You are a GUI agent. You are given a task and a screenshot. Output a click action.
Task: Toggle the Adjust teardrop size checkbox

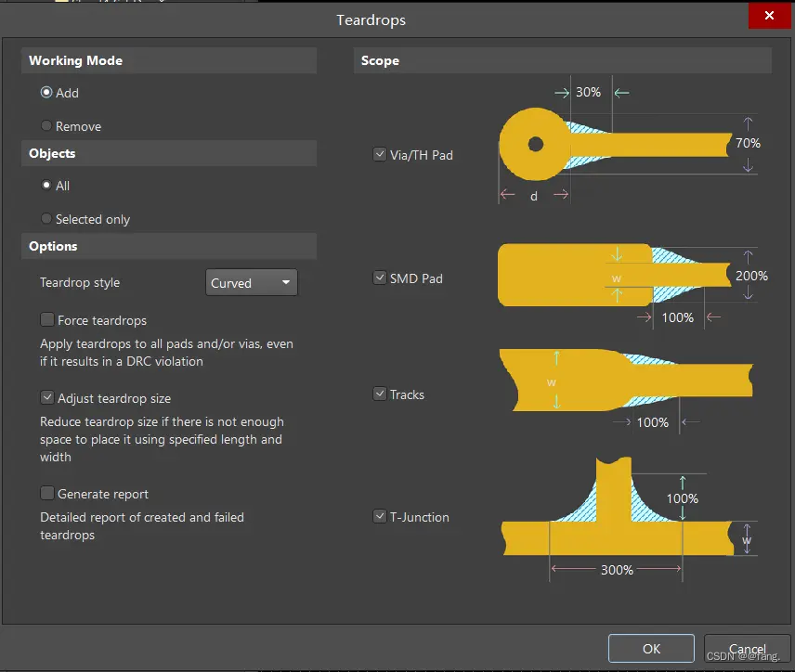pos(47,398)
